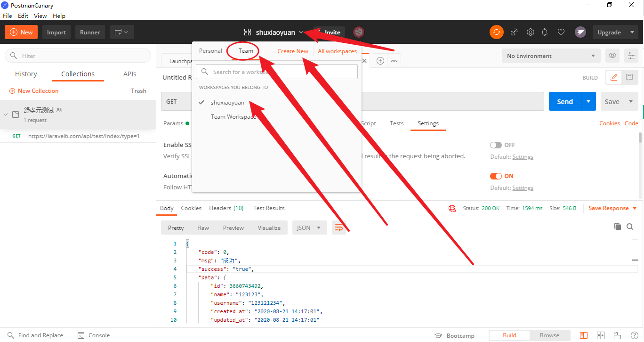Open the Runner
This screenshot has height=342, width=644.
click(90, 32)
